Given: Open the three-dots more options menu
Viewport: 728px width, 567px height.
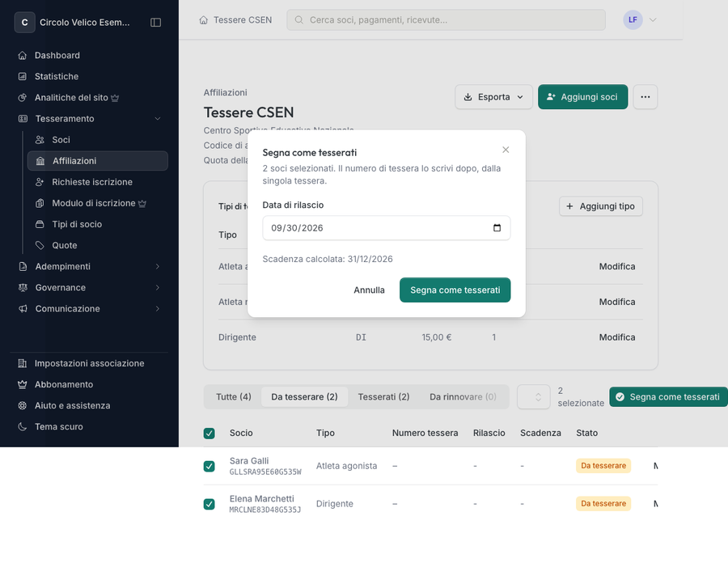Looking at the screenshot, I should click(x=645, y=97).
